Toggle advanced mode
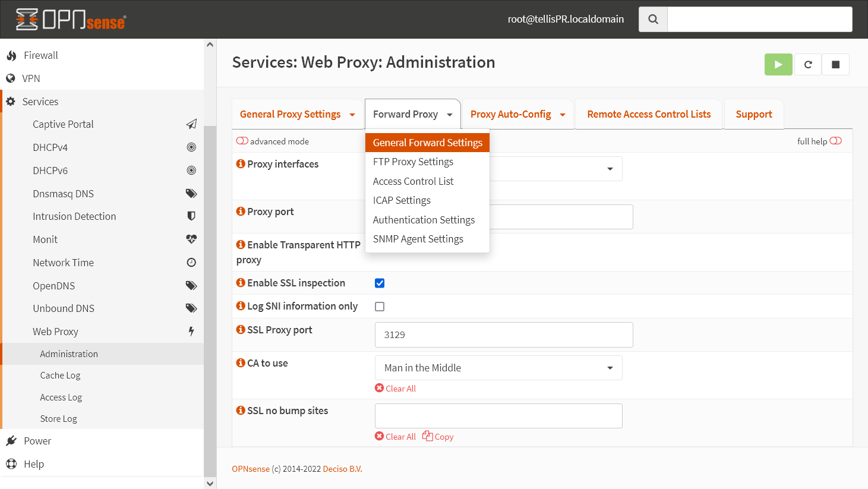Viewport: 868px width, 489px height. [243, 141]
